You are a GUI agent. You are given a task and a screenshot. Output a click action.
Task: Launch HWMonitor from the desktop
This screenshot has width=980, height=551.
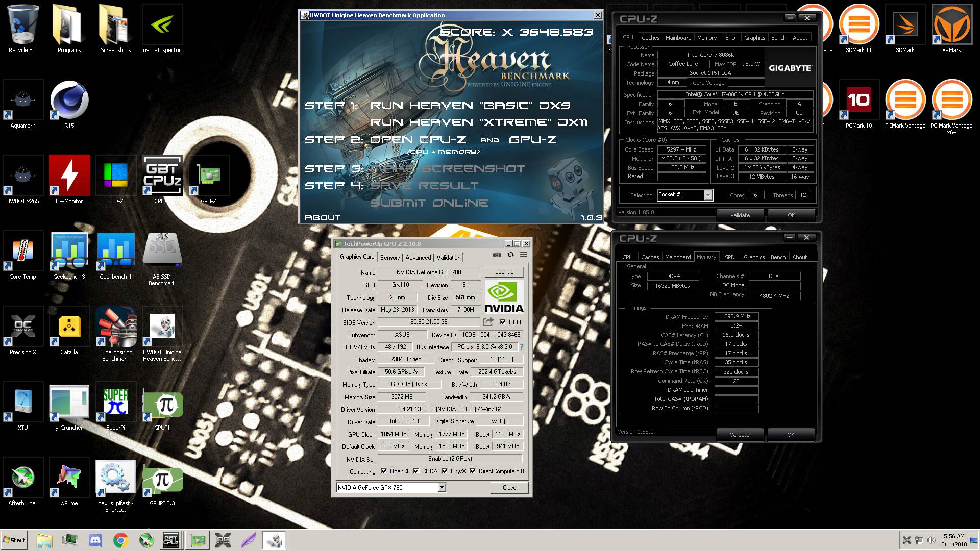point(69,181)
